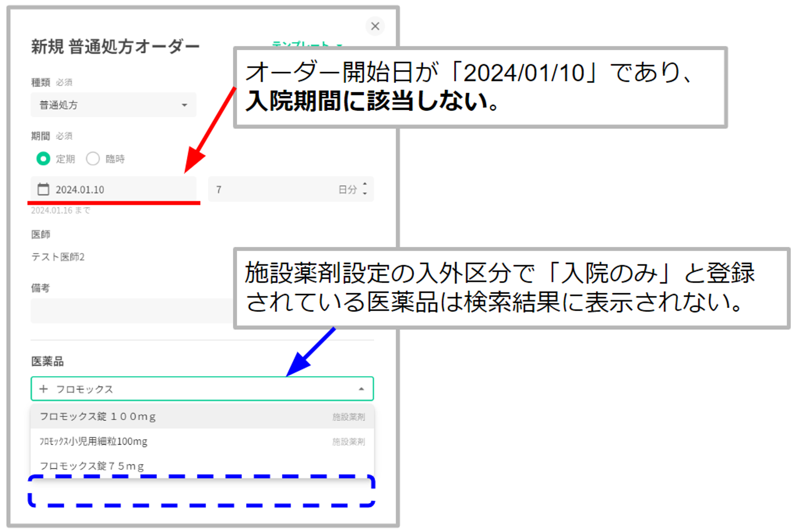Click the plus icon in medicine field
This screenshot has height=532, width=796.
(44, 389)
